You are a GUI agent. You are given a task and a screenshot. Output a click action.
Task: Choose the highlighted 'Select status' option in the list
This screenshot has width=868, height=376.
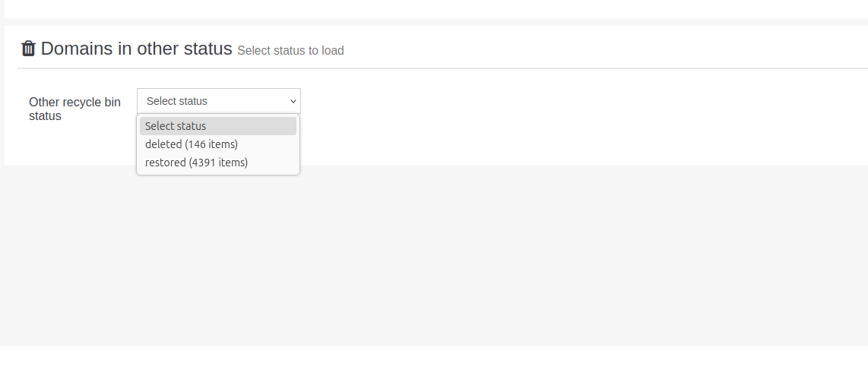[218, 126]
